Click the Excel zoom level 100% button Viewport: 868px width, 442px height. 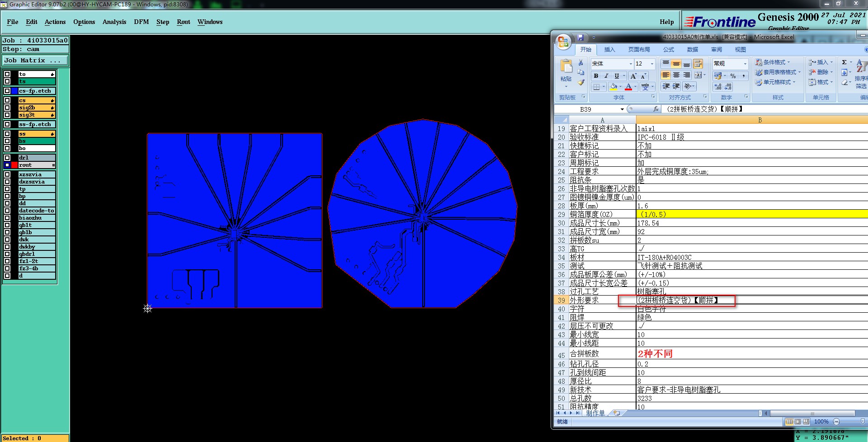pos(821,422)
